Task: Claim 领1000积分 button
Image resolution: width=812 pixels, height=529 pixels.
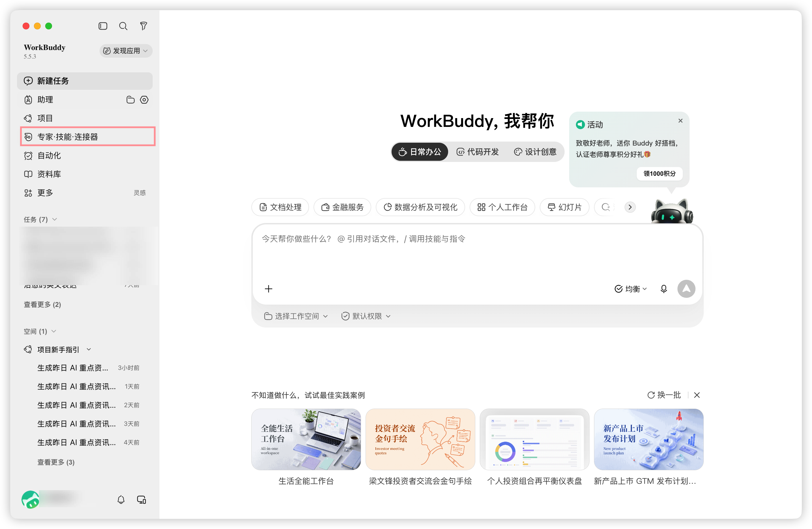Action: [659, 174]
